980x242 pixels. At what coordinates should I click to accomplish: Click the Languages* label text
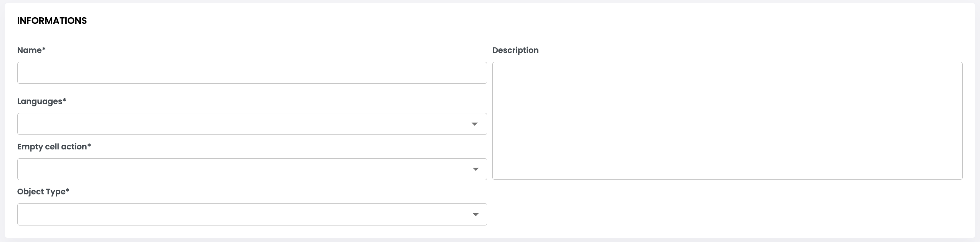pos(39,101)
